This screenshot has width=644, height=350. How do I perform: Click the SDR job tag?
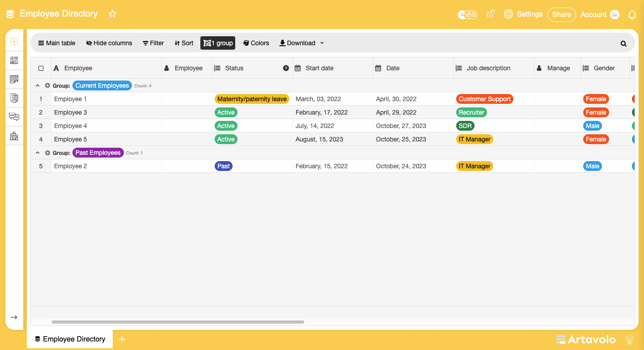pos(465,126)
